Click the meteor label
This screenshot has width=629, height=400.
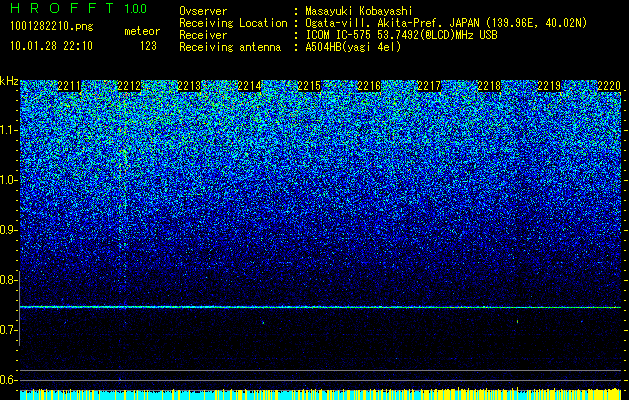pos(142,31)
